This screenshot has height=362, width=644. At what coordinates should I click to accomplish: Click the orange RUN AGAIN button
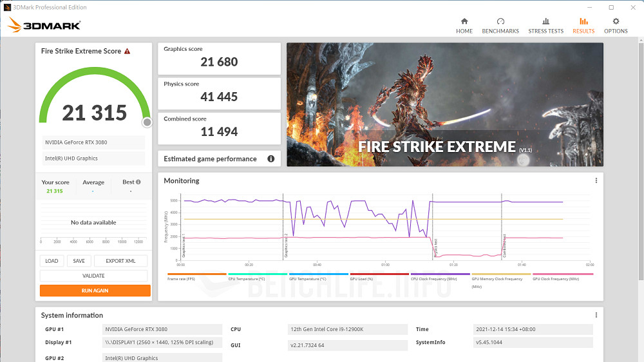pos(95,291)
